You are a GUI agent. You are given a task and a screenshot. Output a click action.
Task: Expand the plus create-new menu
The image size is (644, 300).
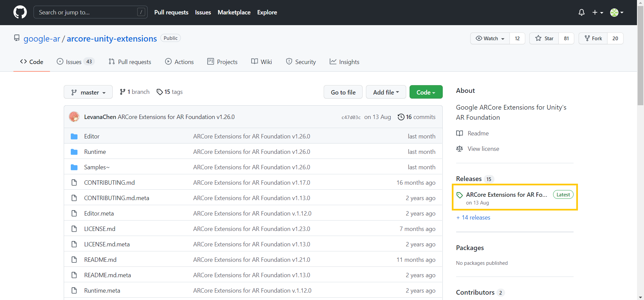click(597, 12)
